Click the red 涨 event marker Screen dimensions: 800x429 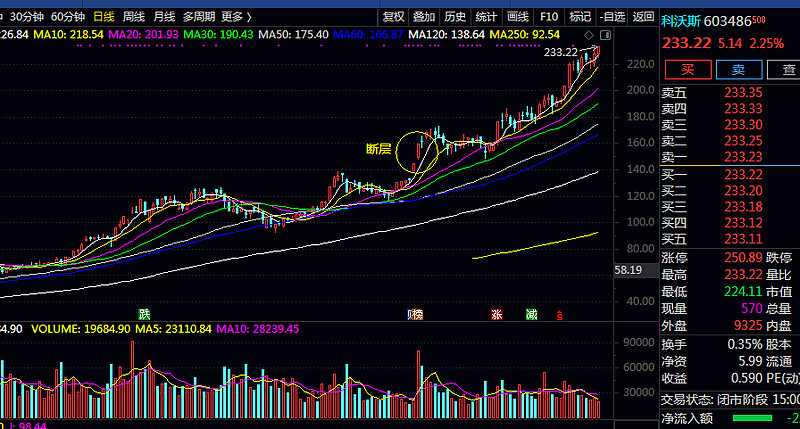click(x=496, y=314)
